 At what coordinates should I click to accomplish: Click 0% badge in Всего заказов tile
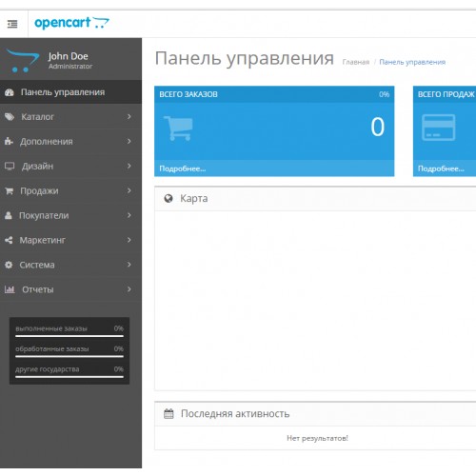pos(384,94)
